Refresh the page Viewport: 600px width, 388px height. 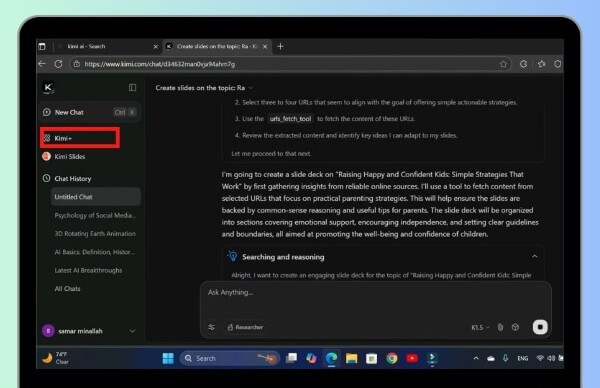(x=58, y=64)
